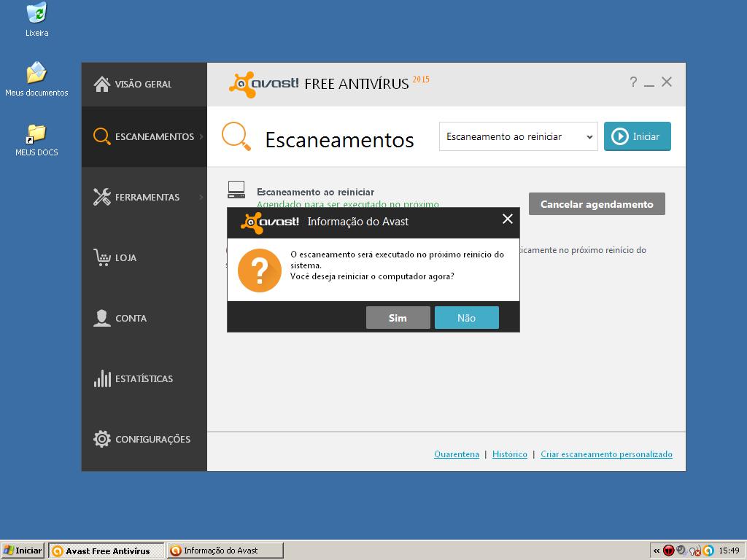This screenshot has height=560, width=747.
Task: Go to Escaneamentos section
Action: coord(144,136)
